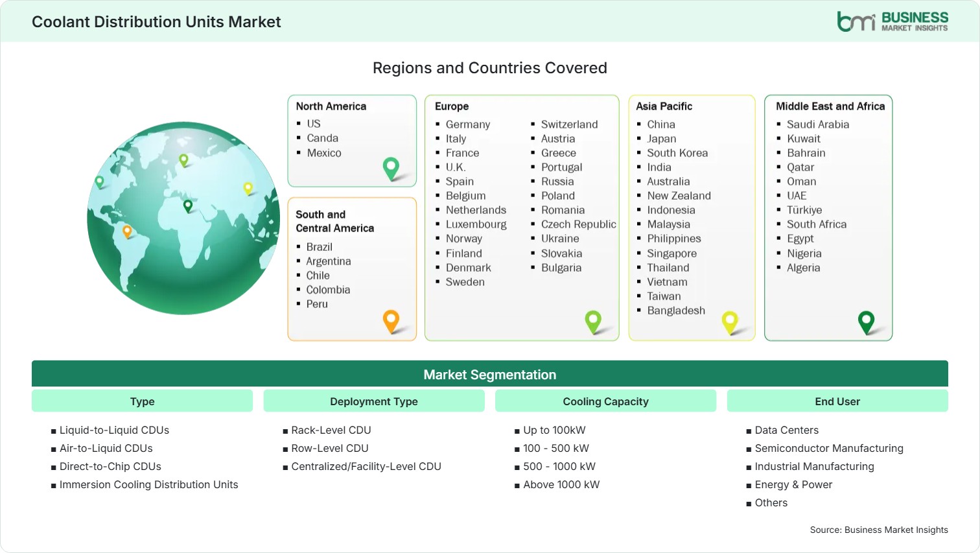
Task: Select 'Industrial Manufacturing' end user
Action: pyautogui.click(x=814, y=466)
